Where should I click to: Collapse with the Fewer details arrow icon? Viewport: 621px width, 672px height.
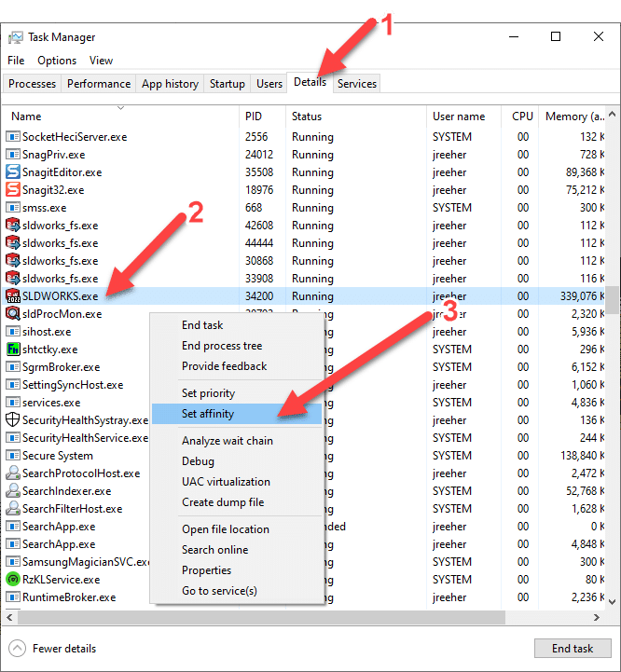click(x=17, y=648)
